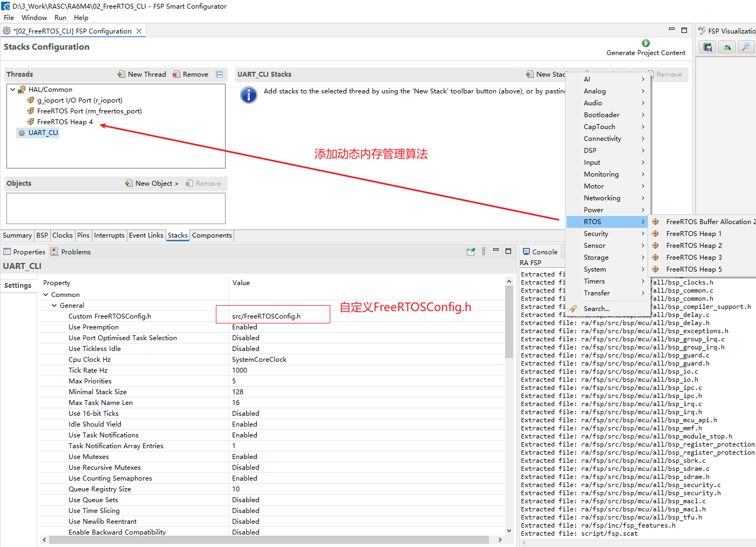Click the New Object icon in Objects
Screen dimensions: 756x547
(x=129, y=184)
